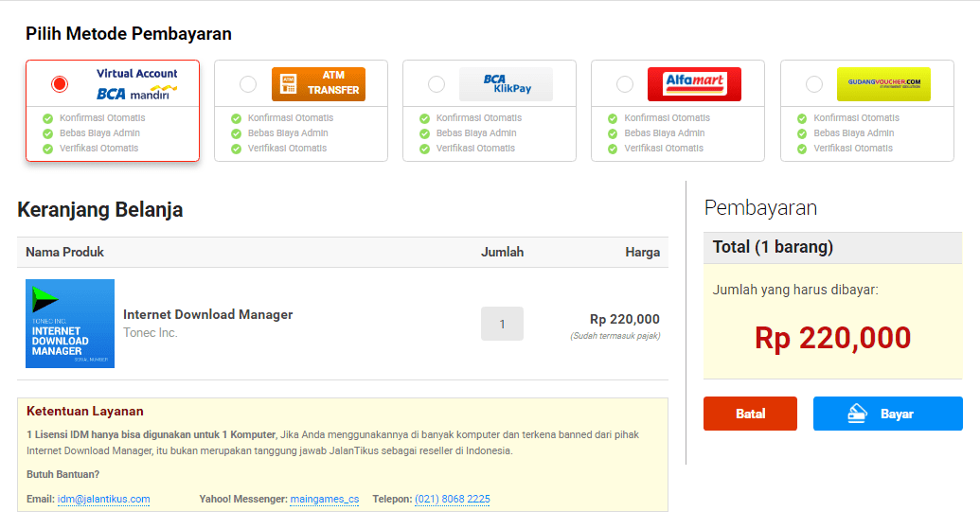This screenshot has width=980, height=529.
Task: Open the Internet Download Manager product thumbnail
Action: 70,324
